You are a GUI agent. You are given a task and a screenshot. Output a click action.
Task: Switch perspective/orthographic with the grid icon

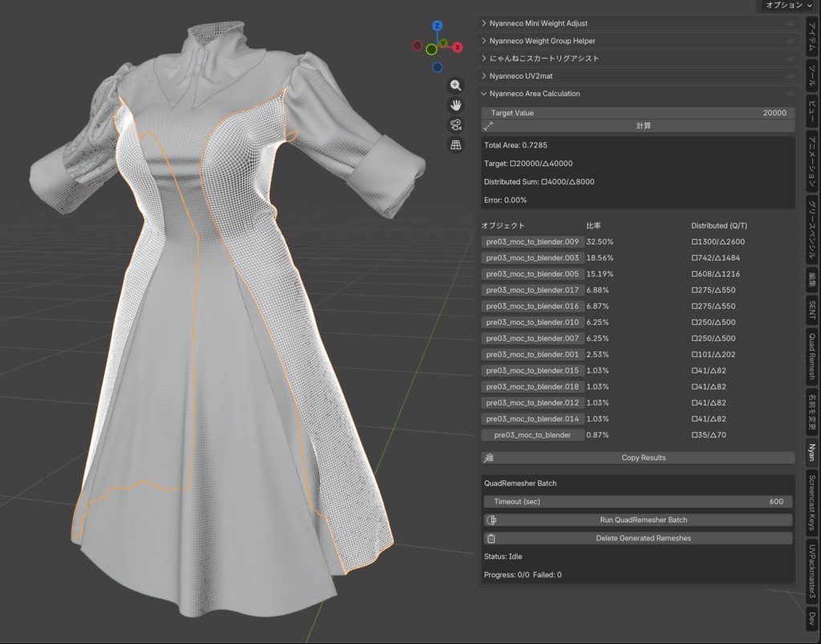pos(455,145)
